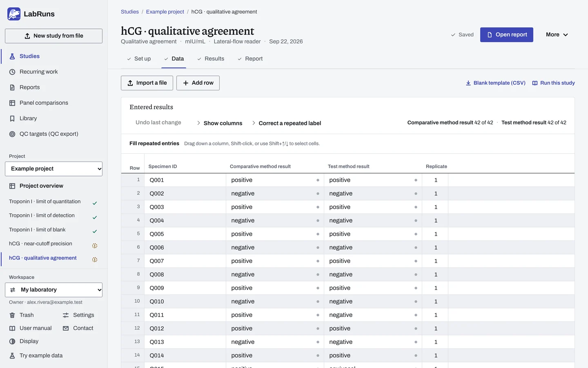This screenshot has height=368, width=588.
Task: Click the upload icon on Import a file
Action: (x=130, y=83)
